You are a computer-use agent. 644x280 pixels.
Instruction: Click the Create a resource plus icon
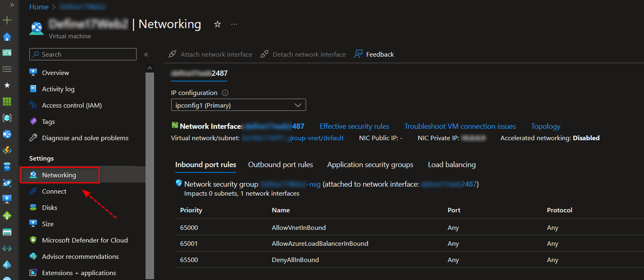point(7,20)
